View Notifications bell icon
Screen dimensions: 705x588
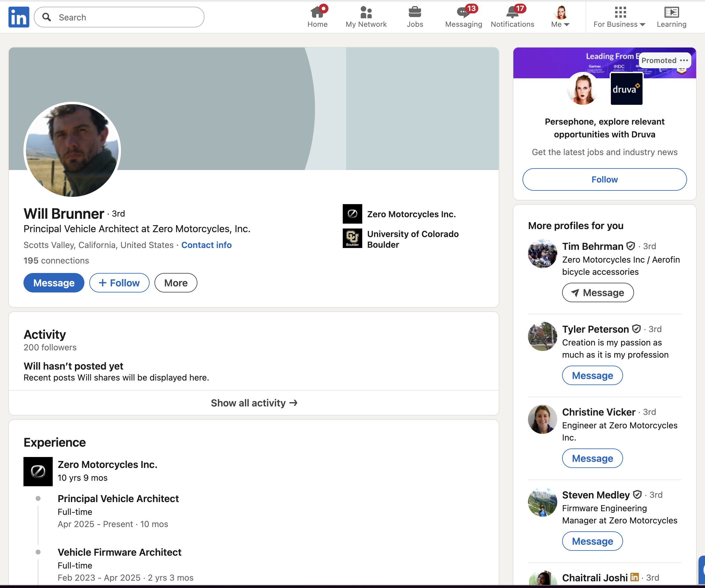pos(512,13)
